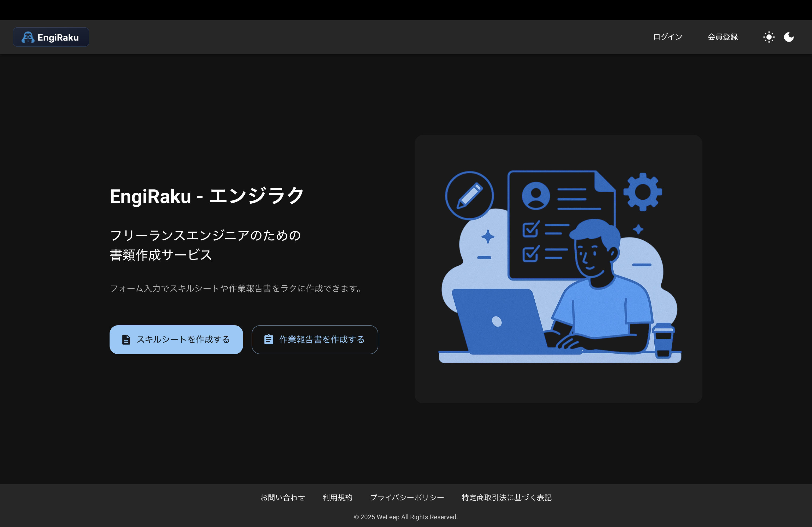812x527 pixels.
Task: Click document icon in skill sheet button
Action: coord(126,339)
